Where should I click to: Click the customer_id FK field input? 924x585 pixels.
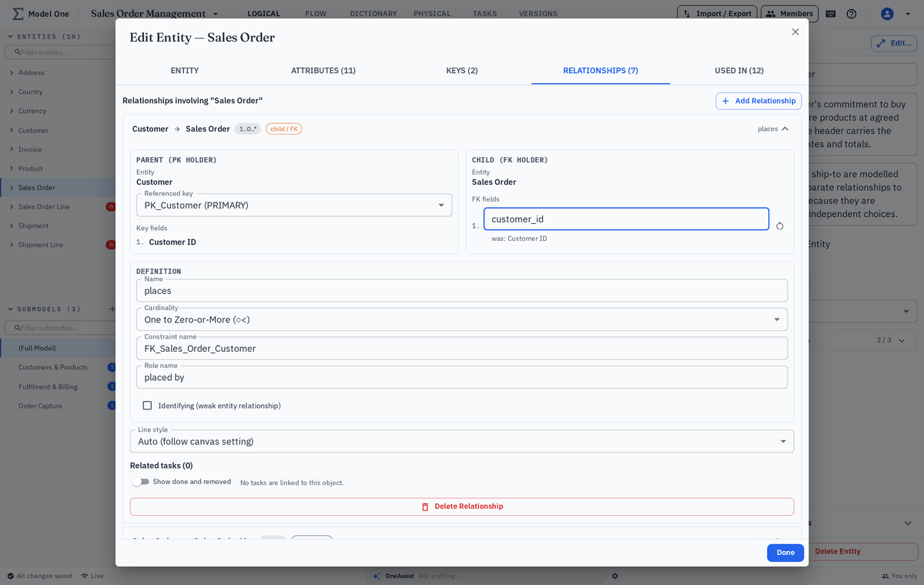626,219
